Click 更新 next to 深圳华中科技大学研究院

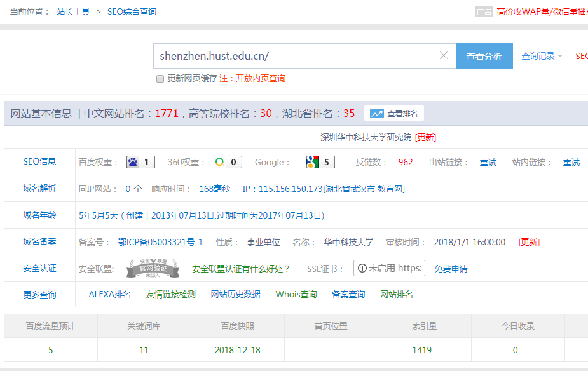click(x=426, y=137)
